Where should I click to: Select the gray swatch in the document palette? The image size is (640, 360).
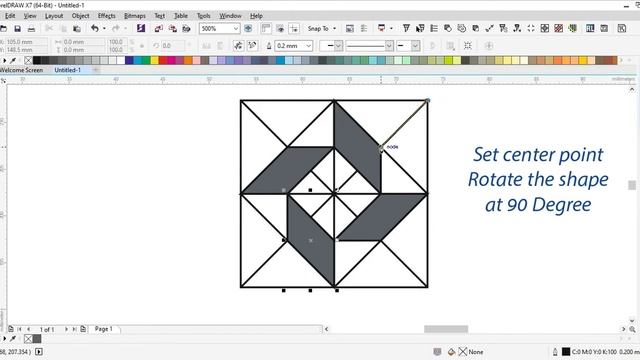tap(37, 339)
